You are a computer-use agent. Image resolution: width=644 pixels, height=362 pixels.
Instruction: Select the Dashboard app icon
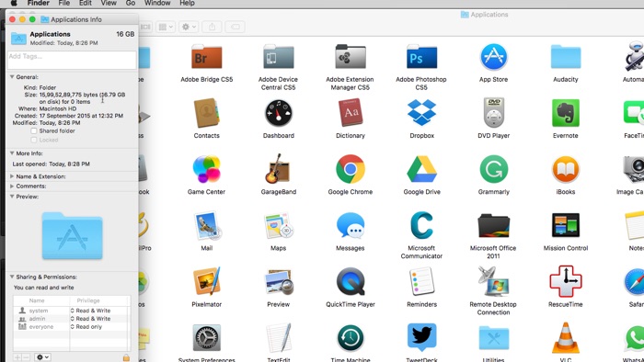tap(279, 113)
